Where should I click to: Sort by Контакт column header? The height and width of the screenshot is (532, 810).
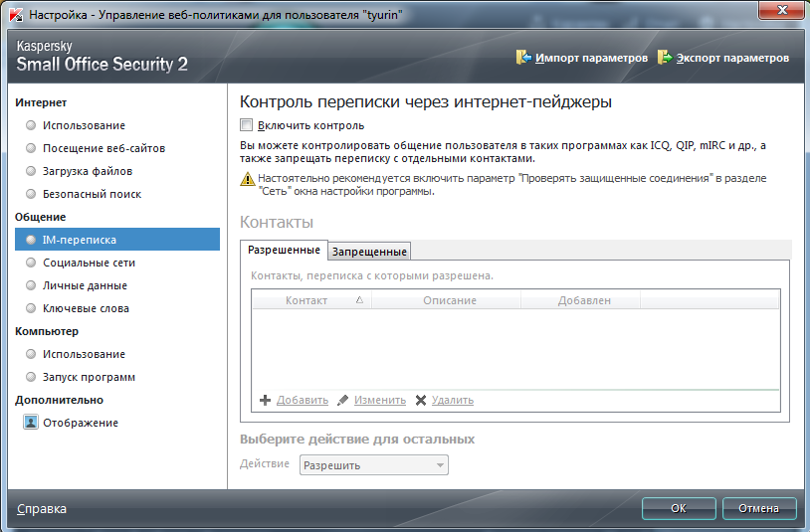[312, 300]
